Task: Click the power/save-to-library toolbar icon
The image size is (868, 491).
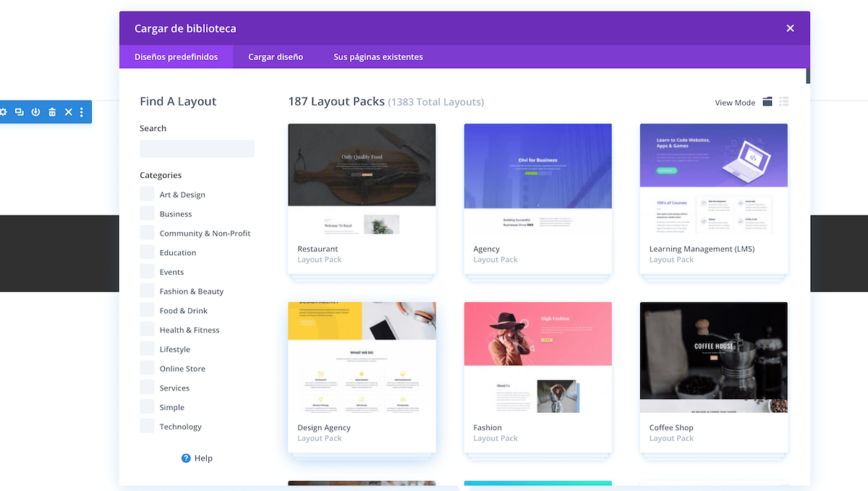Action: [35, 112]
